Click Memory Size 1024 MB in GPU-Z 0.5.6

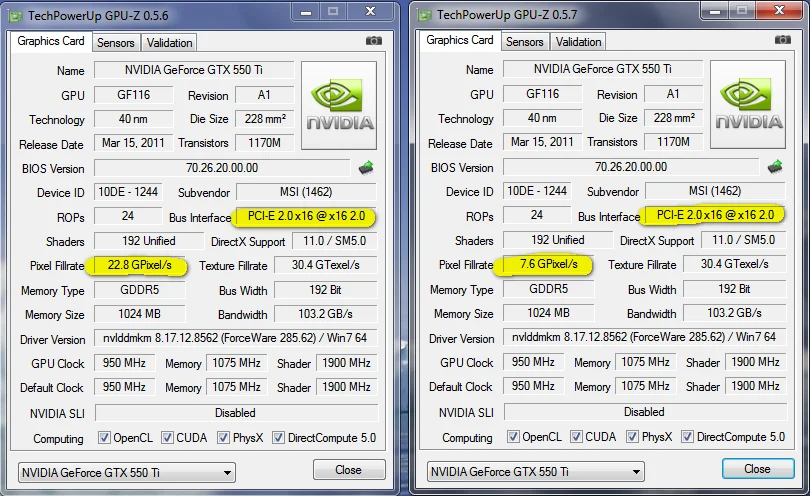(x=139, y=314)
